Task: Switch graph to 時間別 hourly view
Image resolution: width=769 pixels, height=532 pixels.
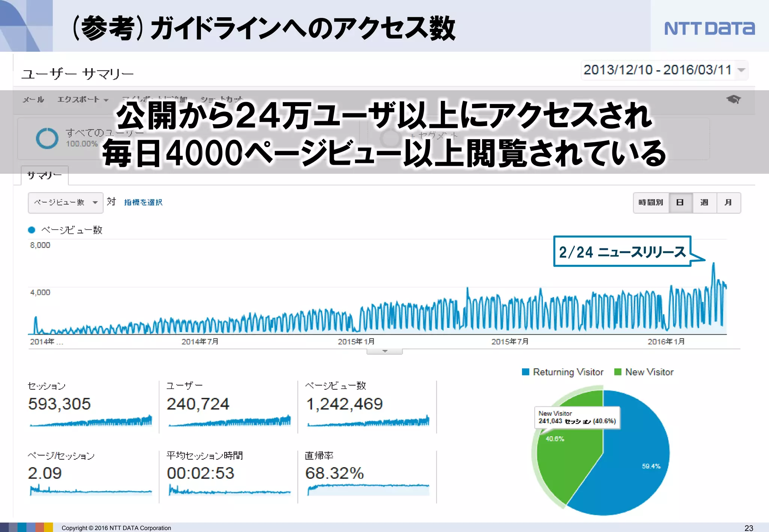Action: (651, 203)
